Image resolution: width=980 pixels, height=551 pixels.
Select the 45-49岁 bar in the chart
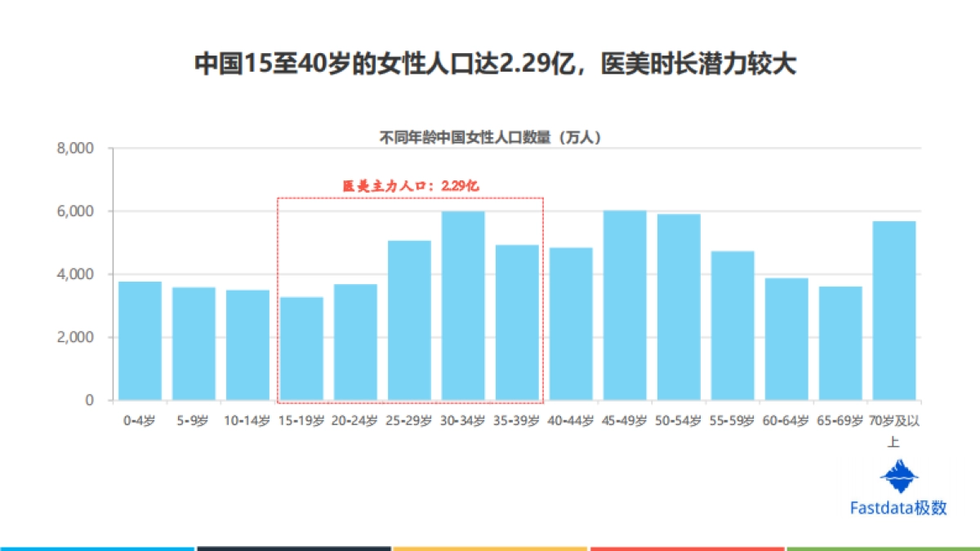point(626,306)
